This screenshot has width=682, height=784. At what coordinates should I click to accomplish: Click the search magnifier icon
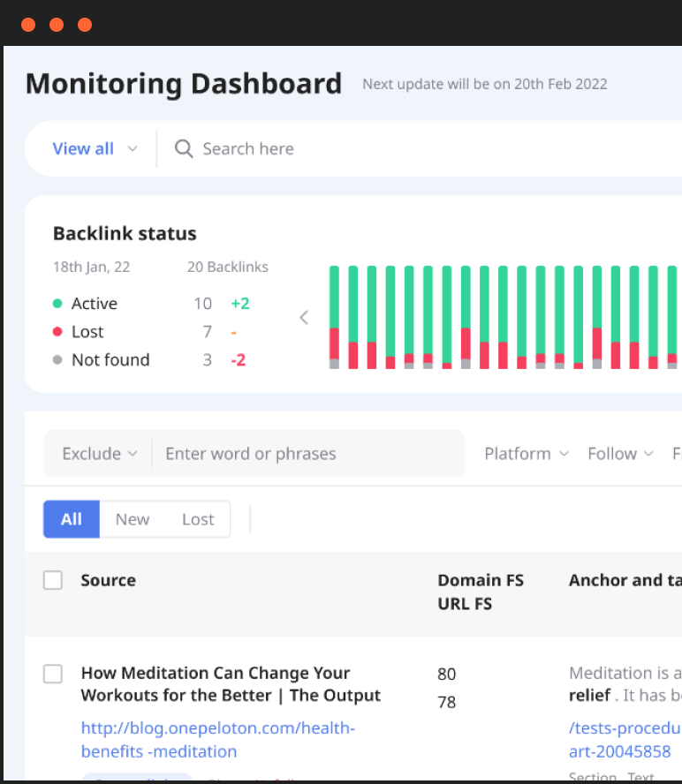tap(184, 148)
